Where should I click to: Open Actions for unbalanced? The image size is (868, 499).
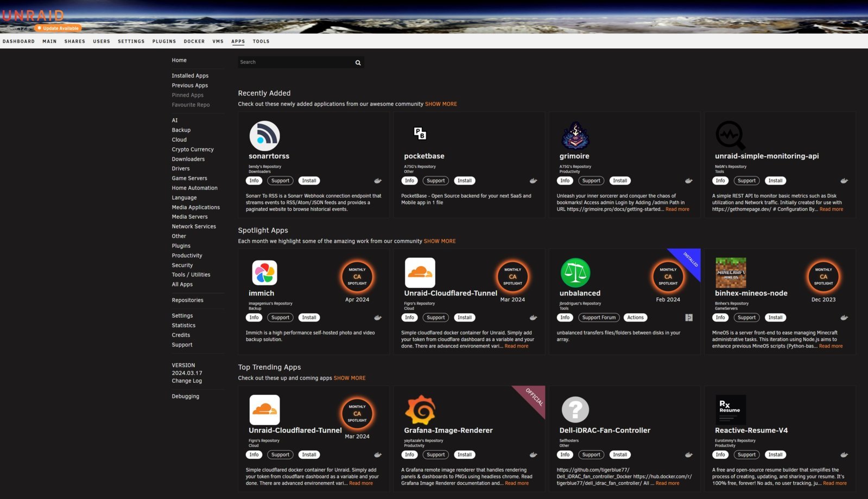pyautogui.click(x=635, y=318)
